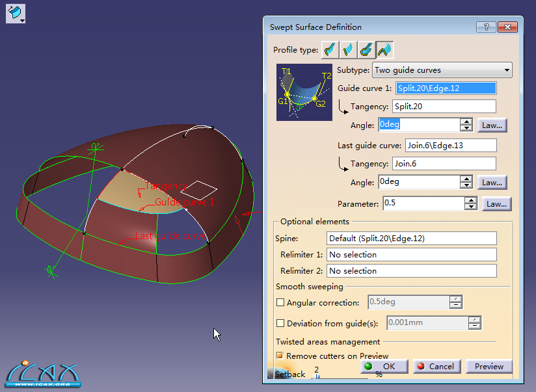Viewport: 536px width, 392px height.
Task: Toggle Remove cutters on Preview checkbox
Action: [x=280, y=356]
